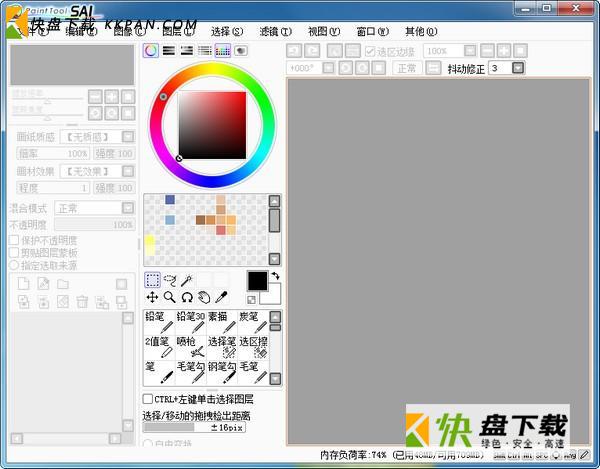
Task: Click the zoom out minus toolbar button
Action: [488, 50]
